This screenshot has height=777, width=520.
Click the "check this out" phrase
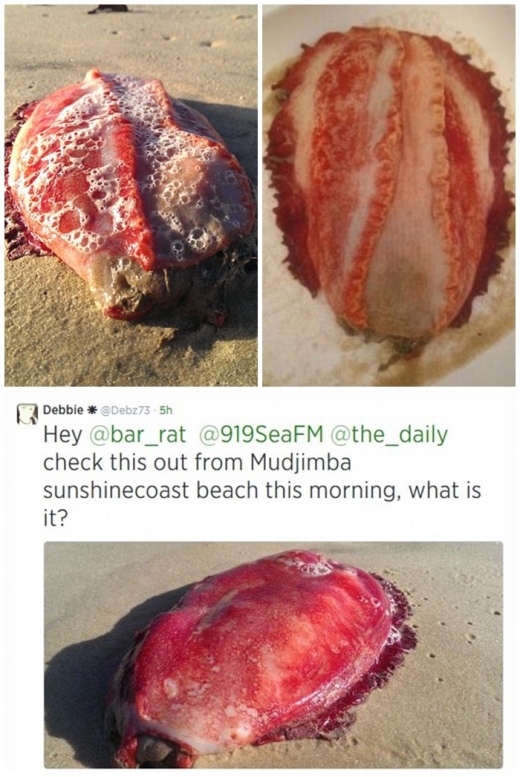[x=116, y=463]
